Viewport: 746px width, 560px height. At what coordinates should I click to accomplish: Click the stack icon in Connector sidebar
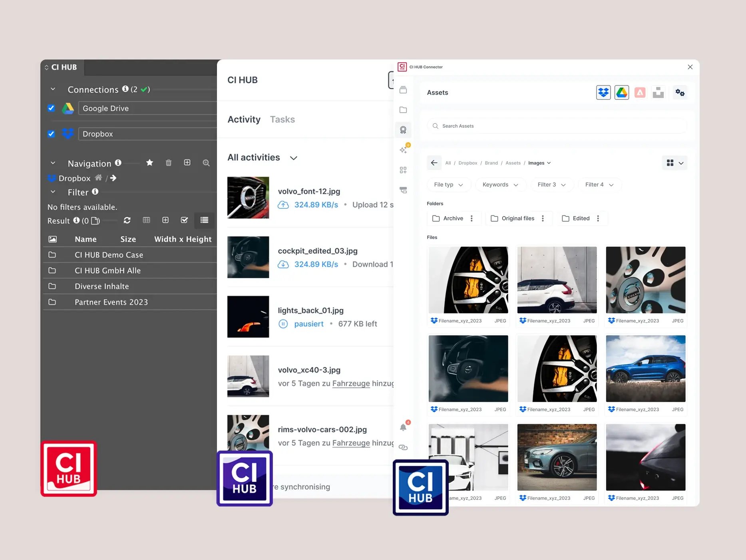[x=403, y=90]
